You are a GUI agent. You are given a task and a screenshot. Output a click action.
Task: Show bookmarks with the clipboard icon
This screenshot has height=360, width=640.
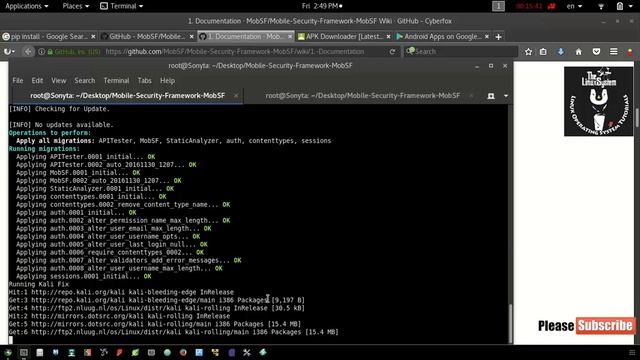point(543,51)
